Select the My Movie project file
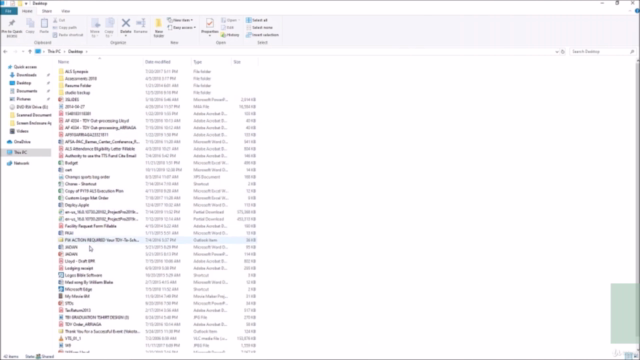 [x=77, y=296]
